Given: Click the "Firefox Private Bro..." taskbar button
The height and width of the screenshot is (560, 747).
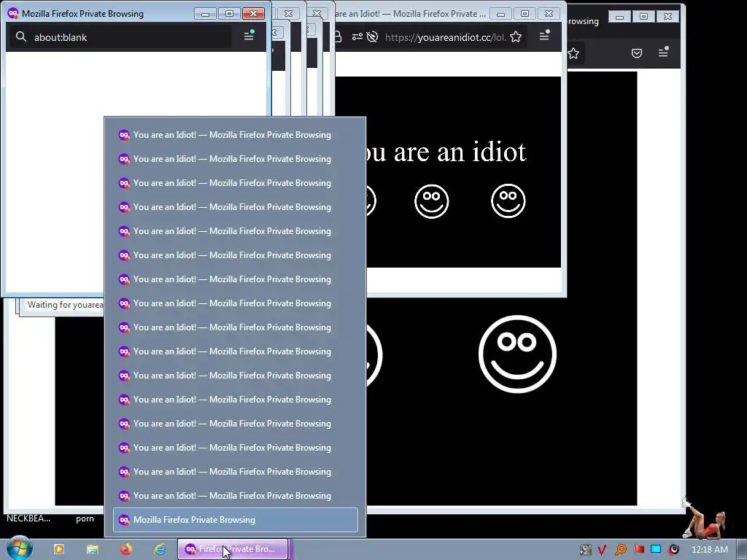Looking at the screenshot, I should (x=233, y=549).
